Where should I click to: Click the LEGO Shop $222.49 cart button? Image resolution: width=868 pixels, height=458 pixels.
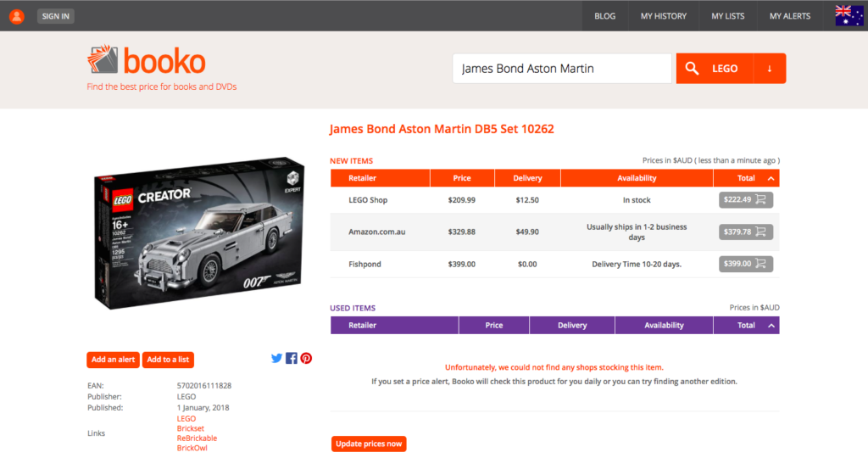[x=746, y=200]
